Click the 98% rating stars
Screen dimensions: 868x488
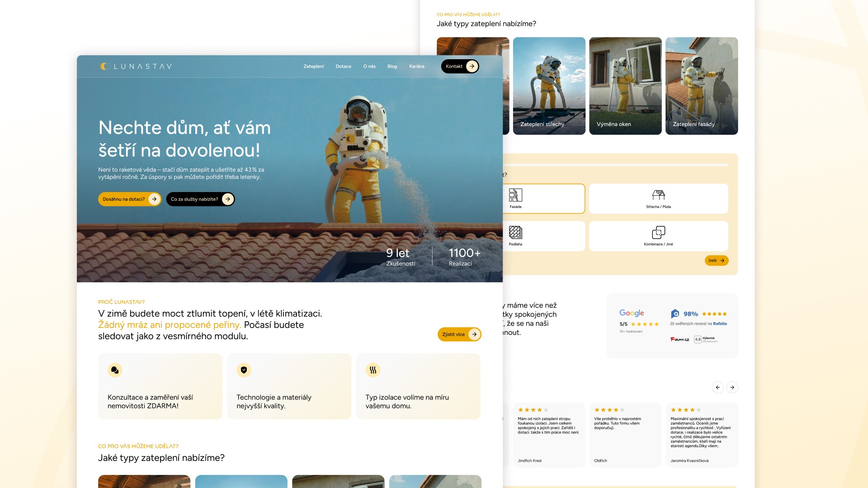pyautogui.click(x=715, y=314)
